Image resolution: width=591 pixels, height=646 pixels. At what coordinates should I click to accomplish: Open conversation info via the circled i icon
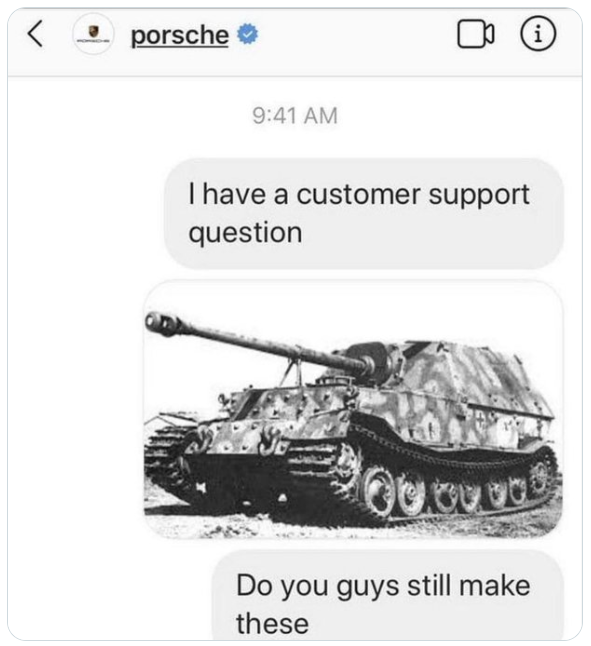point(538,34)
